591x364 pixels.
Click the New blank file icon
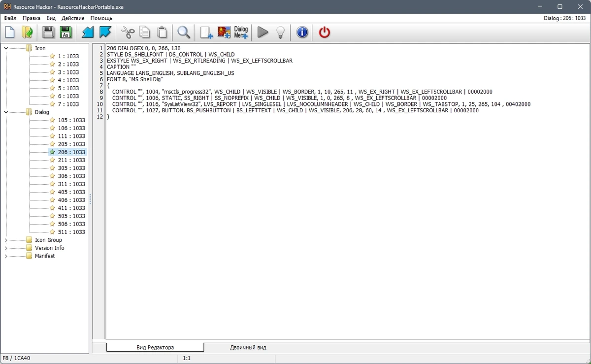pyautogui.click(x=10, y=33)
